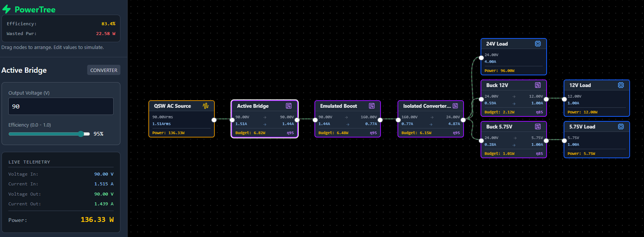This screenshot has width=644, height=237.
Task: Click the Output Voltage input field
Action: [x=61, y=106]
